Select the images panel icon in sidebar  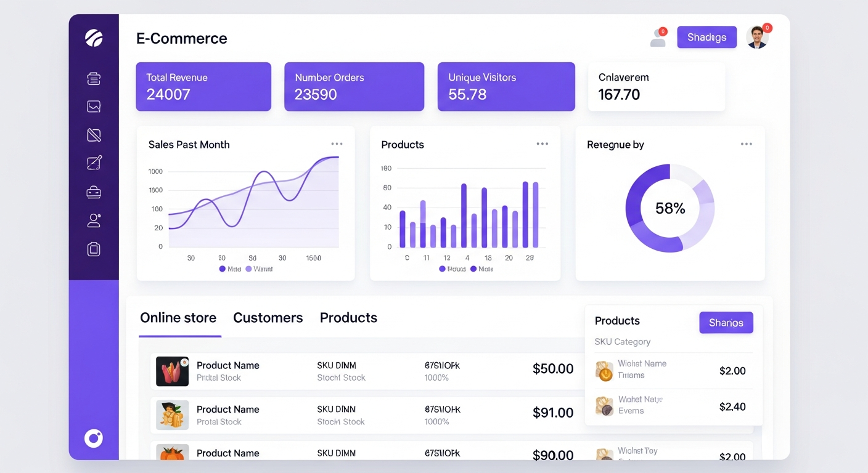pos(94,106)
